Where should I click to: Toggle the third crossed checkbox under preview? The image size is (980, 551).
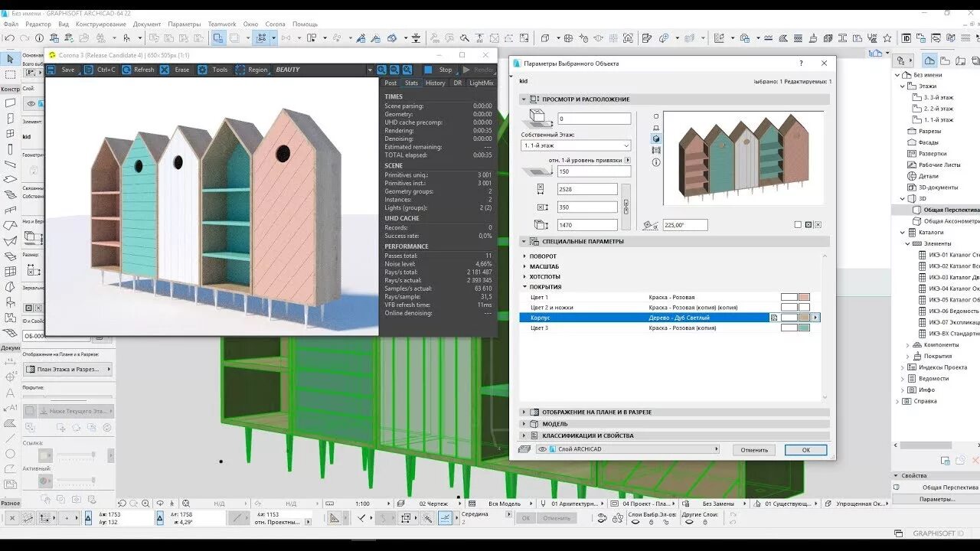click(818, 225)
